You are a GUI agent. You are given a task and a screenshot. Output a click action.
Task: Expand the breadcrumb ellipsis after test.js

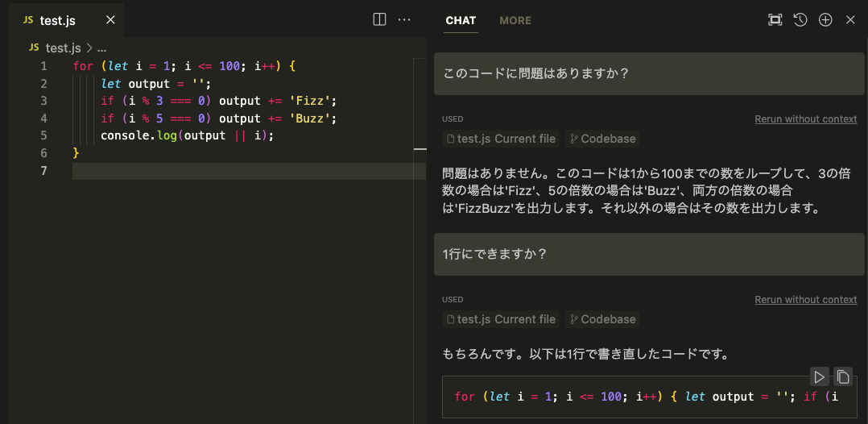[101, 48]
